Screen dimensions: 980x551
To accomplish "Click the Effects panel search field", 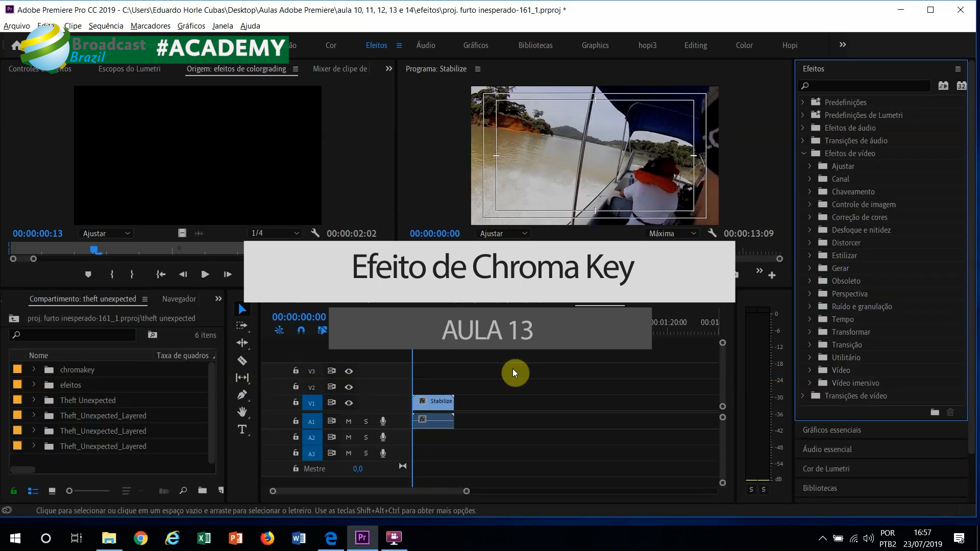I will coord(868,86).
